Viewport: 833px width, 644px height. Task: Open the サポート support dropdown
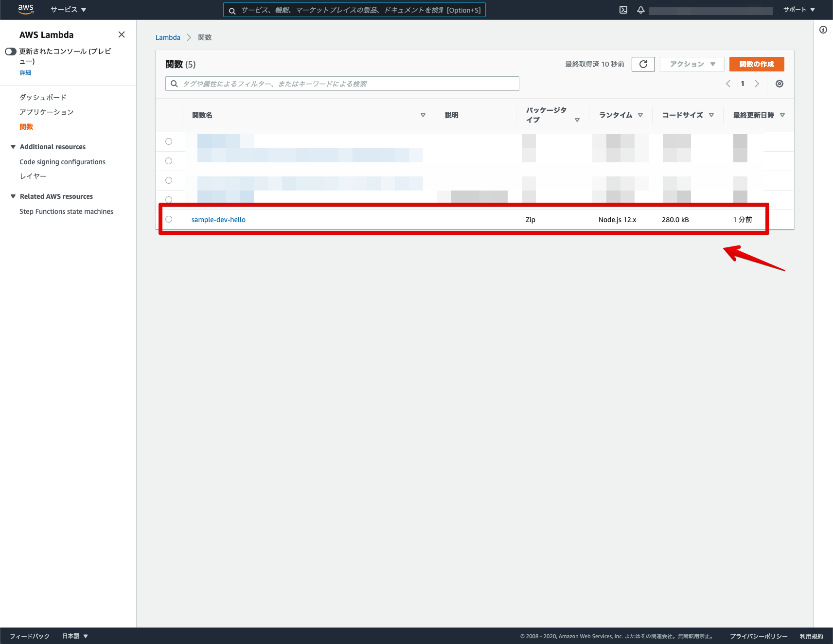pos(799,10)
